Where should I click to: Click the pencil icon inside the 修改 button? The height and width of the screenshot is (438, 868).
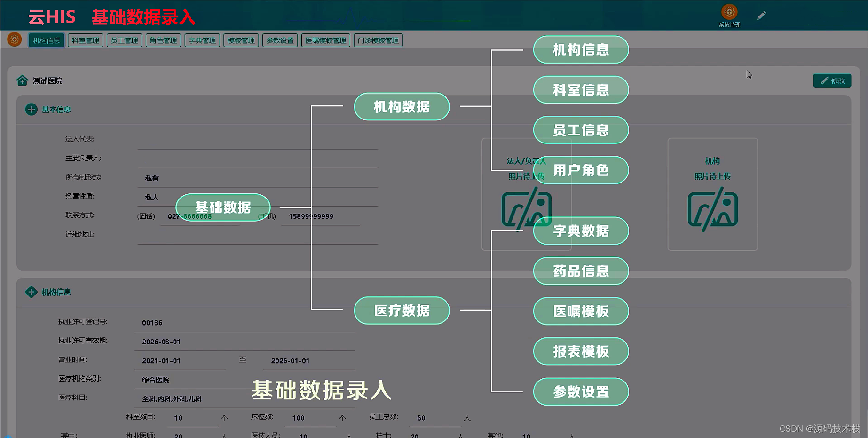tap(825, 80)
